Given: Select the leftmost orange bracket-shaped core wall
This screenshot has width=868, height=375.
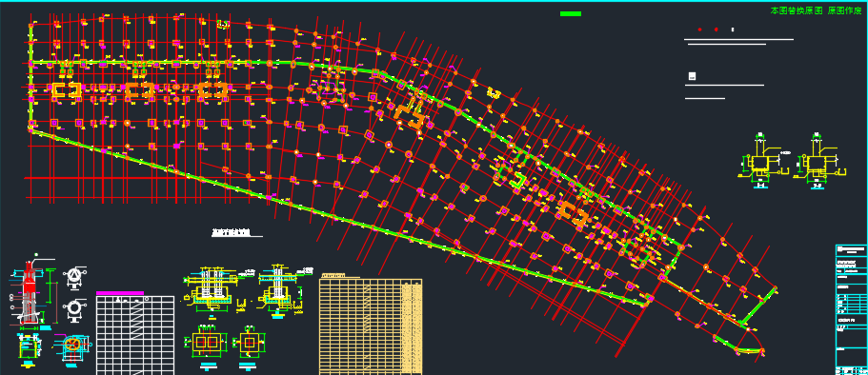Looking at the screenshot, I should 67,90.
